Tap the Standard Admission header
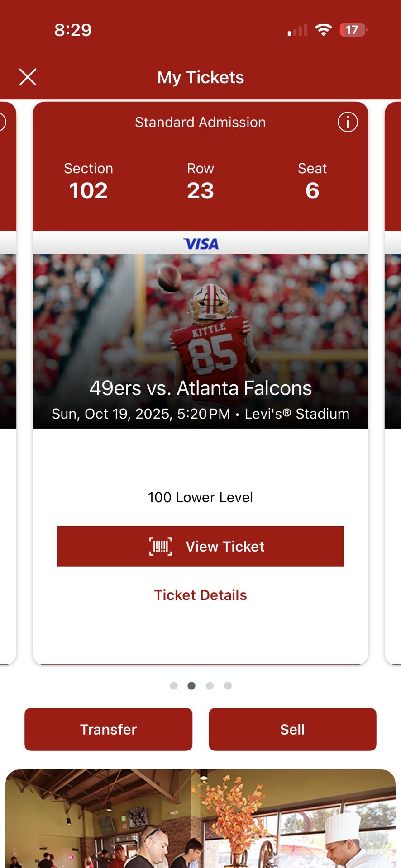Screen dimensions: 401x868 point(200,122)
